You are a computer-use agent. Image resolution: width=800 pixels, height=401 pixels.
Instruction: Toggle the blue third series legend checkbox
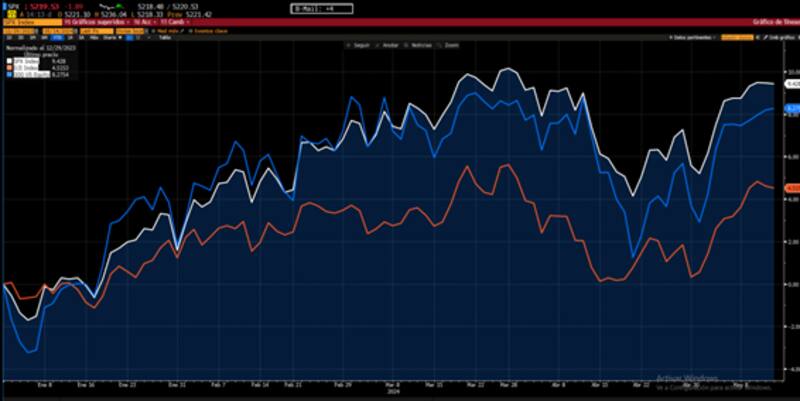click(9, 74)
